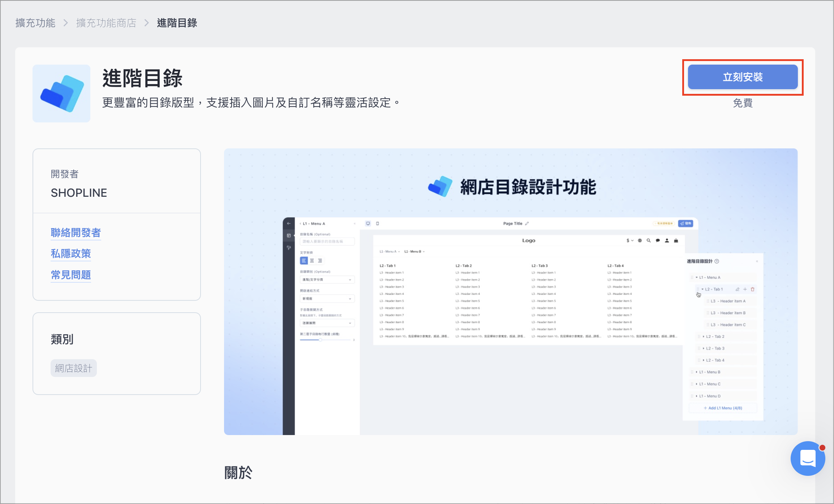834x504 pixels.
Task: Click the back arrow in preview editor
Action: (289, 223)
